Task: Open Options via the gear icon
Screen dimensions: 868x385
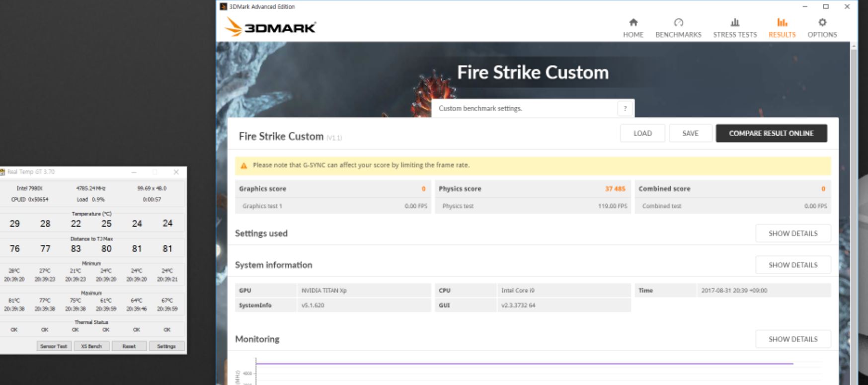Action: (822, 22)
